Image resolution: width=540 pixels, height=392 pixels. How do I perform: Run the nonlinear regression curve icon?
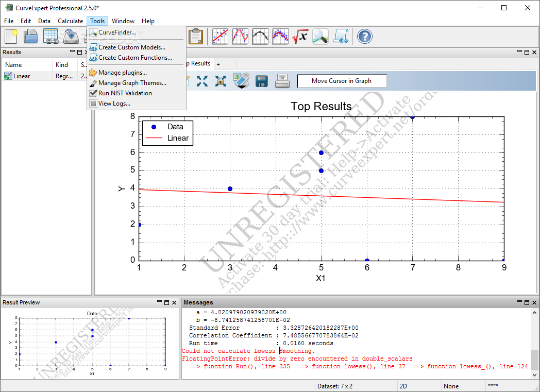pyautogui.click(x=240, y=37)
